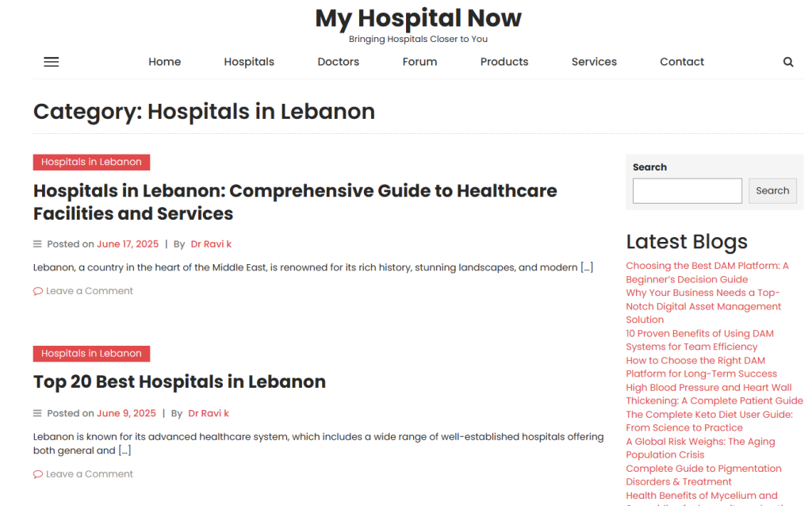The image size is (812, 506).
Task: Open the Comprehensive Guide to Healthcare article title
Action: pos(295,202)
